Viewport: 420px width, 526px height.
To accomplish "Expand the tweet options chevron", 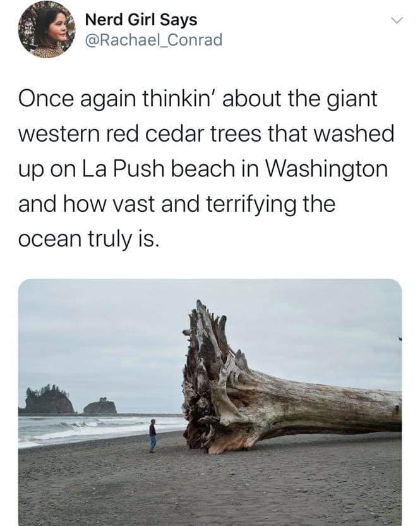I will pos(396,21).
